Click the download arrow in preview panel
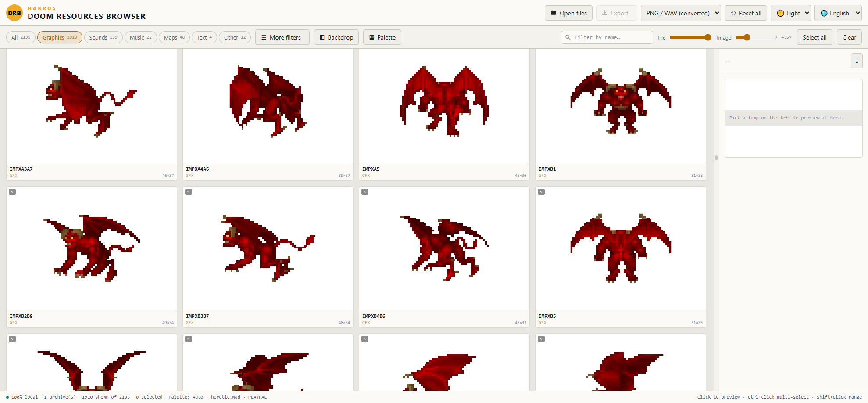 click(x=857, y=61)
